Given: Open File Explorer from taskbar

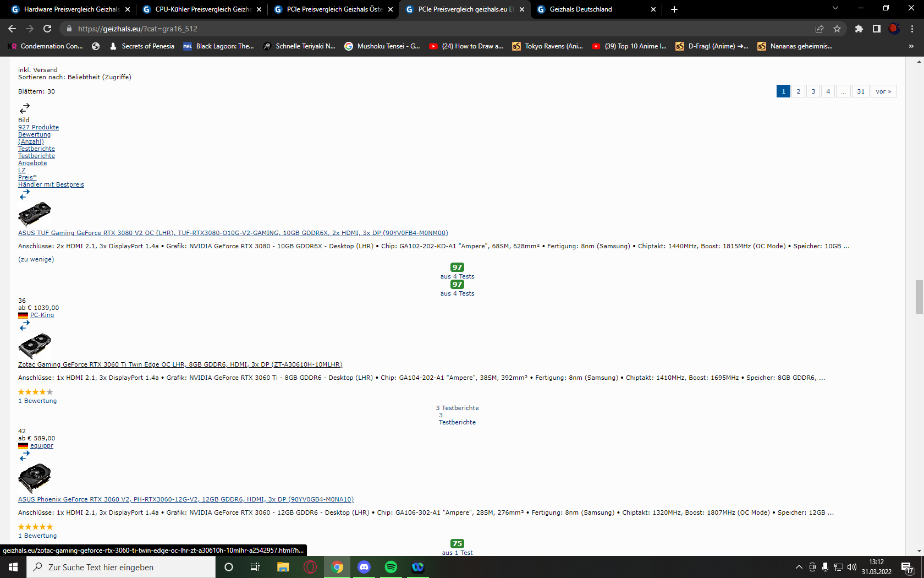Looking at the screenshot, I should tap(283, 567).
